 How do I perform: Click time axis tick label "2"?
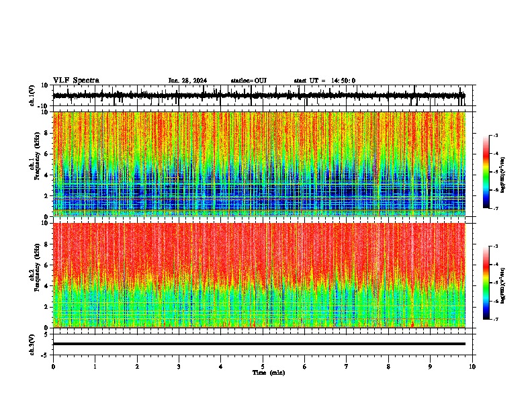click(x=137, y=367)
